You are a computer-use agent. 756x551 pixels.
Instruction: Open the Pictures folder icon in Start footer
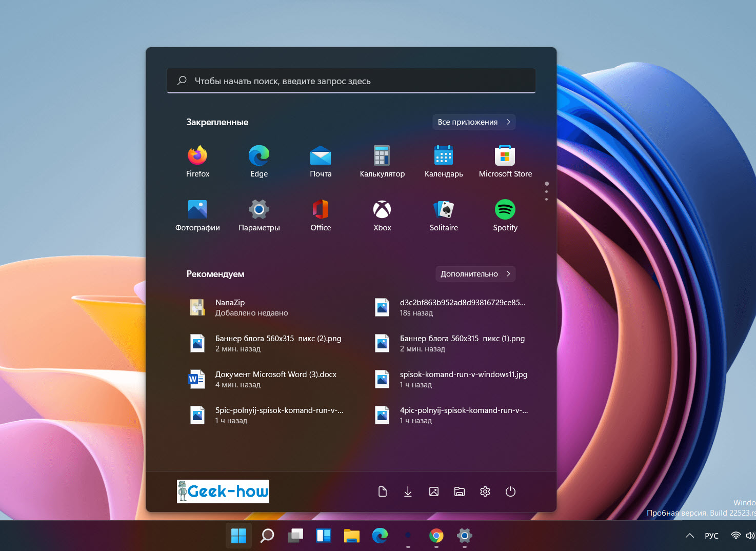point(433,491)
